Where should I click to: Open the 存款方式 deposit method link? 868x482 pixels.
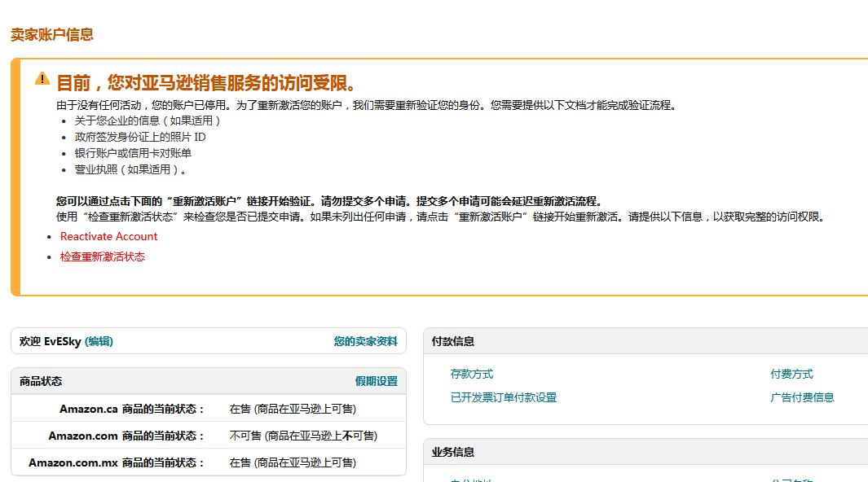472,375
